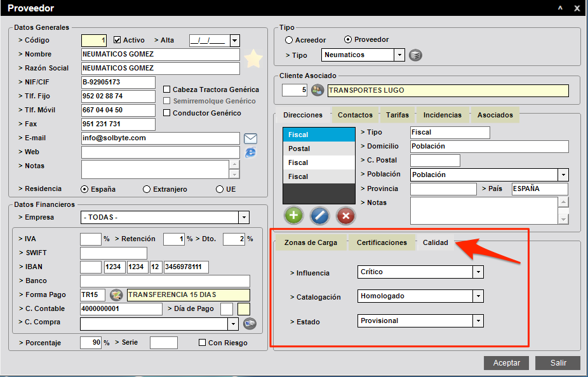588x377 pixels.
Task: Click the blue edit address icon
Action: (319, 215)
